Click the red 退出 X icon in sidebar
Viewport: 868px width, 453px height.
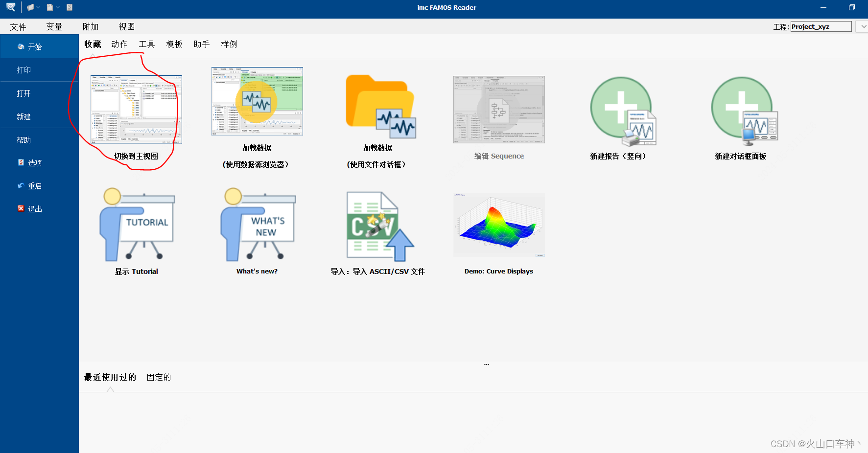point(21,208)
